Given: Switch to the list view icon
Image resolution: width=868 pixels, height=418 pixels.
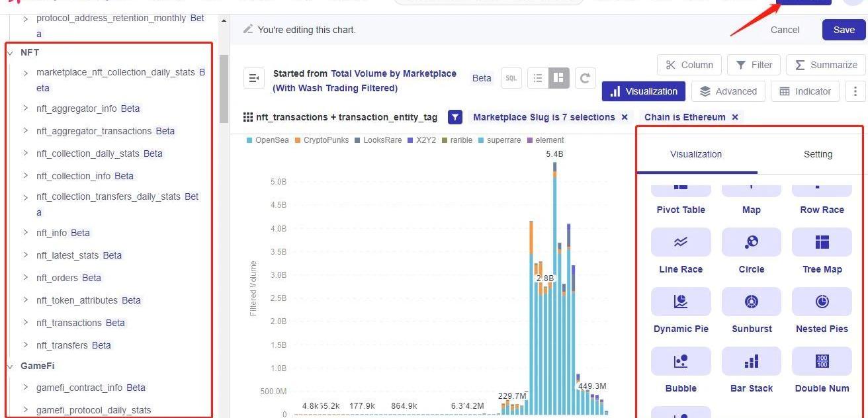Looking at the screenshot, I should pyautogui.click(x=538, y=78).
